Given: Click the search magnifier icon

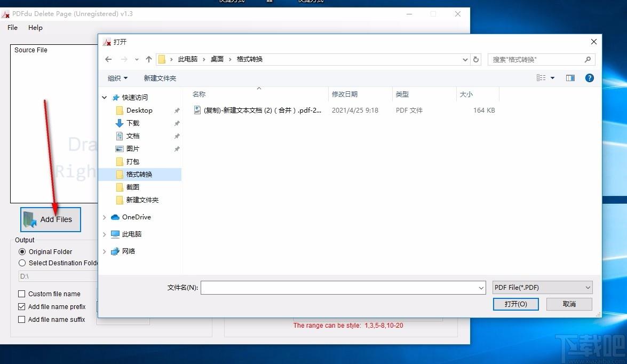Looking at the screenshot, I should 588,59.
